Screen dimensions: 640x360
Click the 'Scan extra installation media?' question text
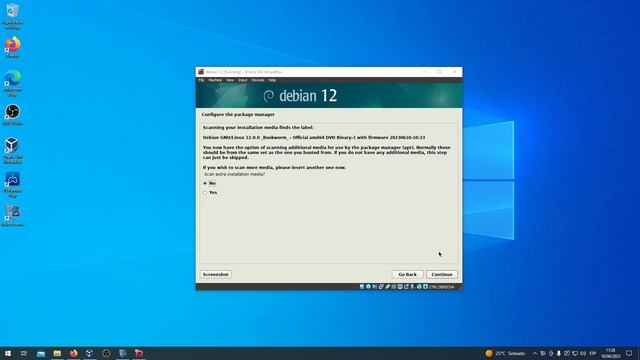click(234, 174)
